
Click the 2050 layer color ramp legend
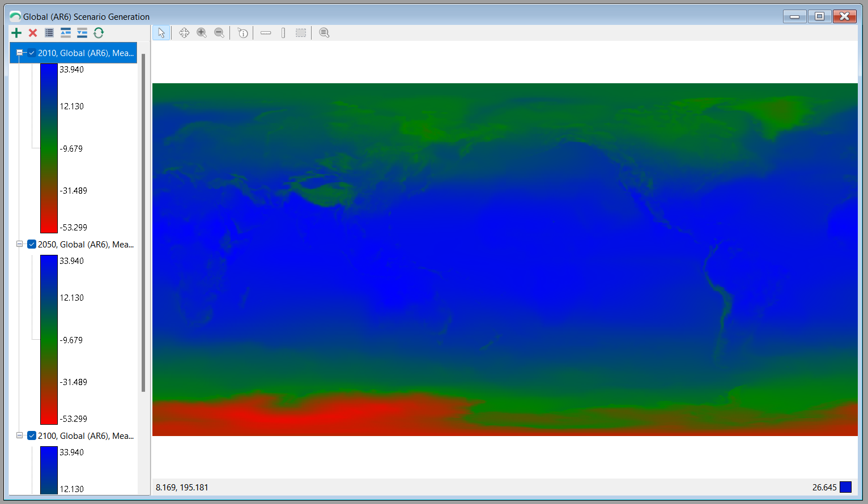click(x=49, y=340)
